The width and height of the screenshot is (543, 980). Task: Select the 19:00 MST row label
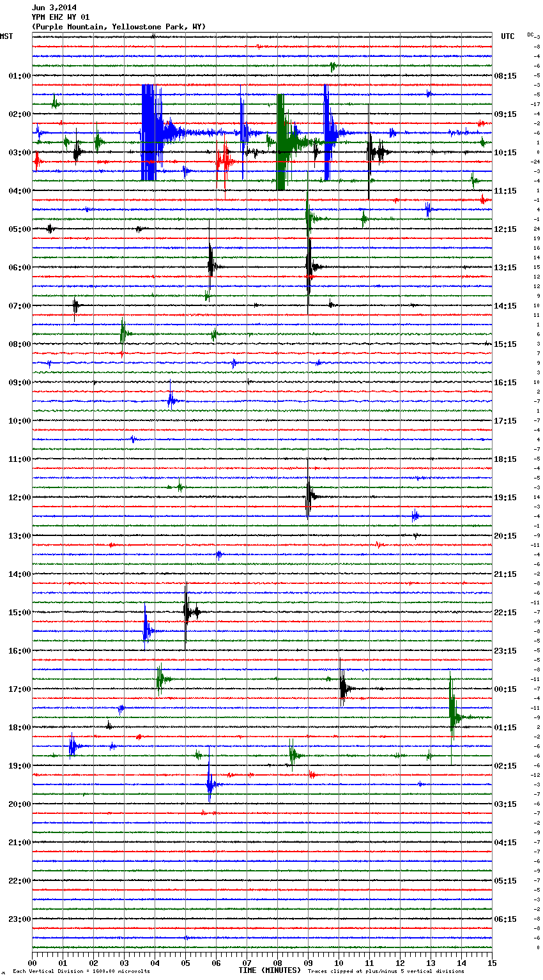pyautogui.click(x=20, y=766)
